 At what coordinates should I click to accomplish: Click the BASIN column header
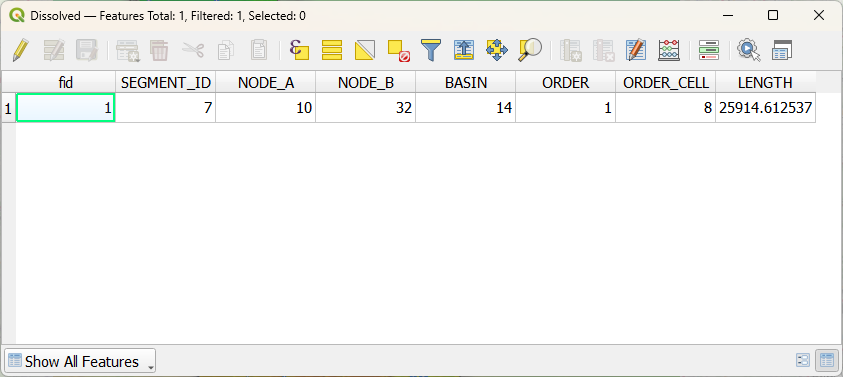(x=466, y=82)
